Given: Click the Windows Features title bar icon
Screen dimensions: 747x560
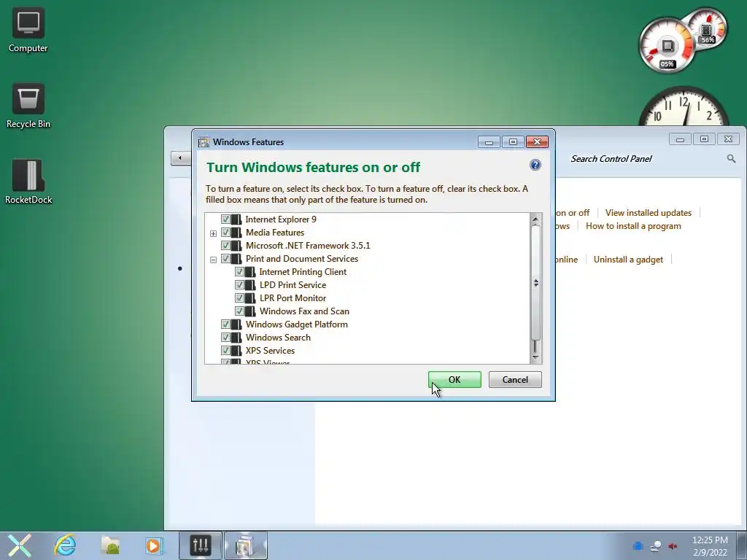Looking at the screenshot, I should click(204, 142).
